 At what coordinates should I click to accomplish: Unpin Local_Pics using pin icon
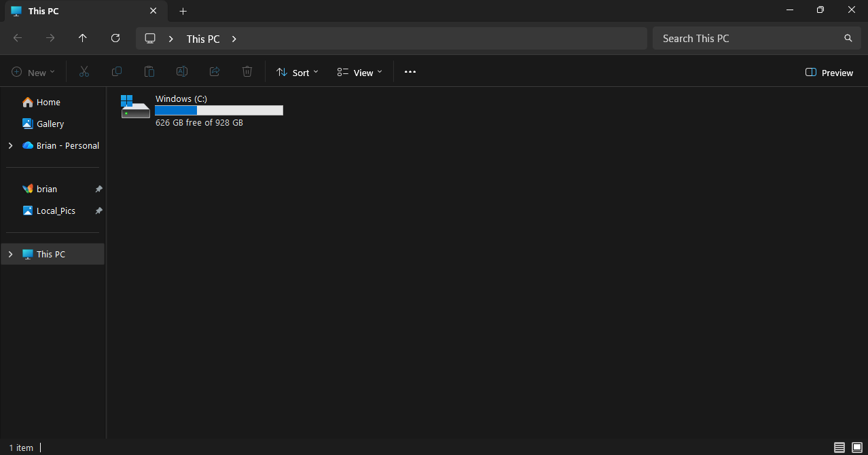click(98, 211)
